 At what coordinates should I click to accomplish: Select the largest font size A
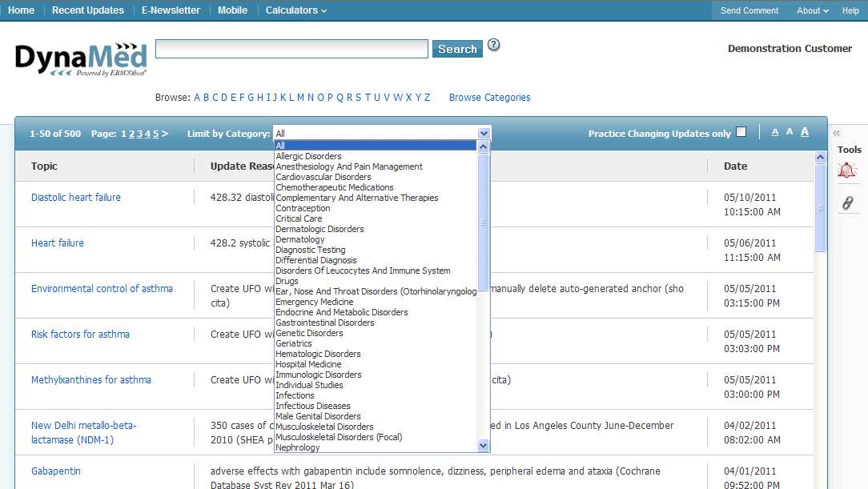(x=805, y=131)
